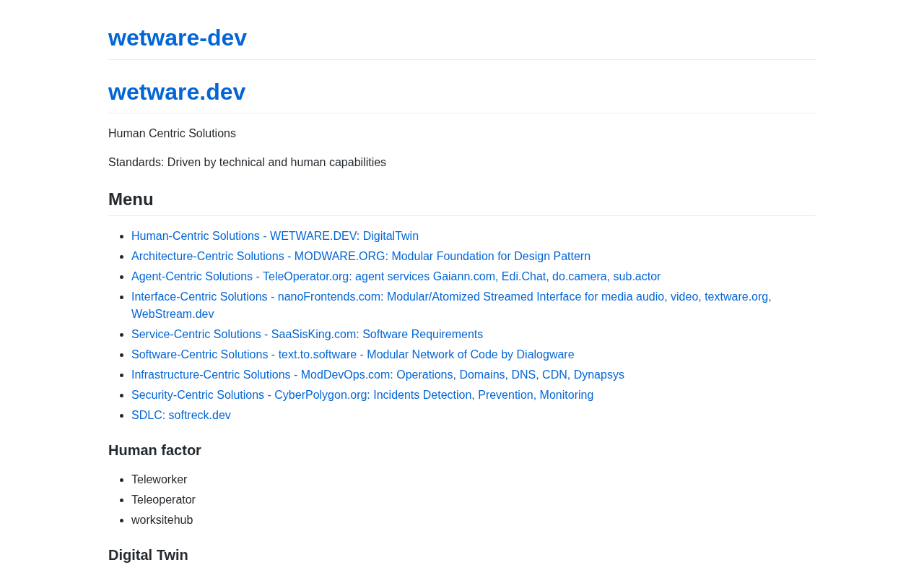This screenshot has height=578, width=924.
Task: Open Service-Centric Solutions SaaSisKing.com link
Action: (x=307, y=335)
